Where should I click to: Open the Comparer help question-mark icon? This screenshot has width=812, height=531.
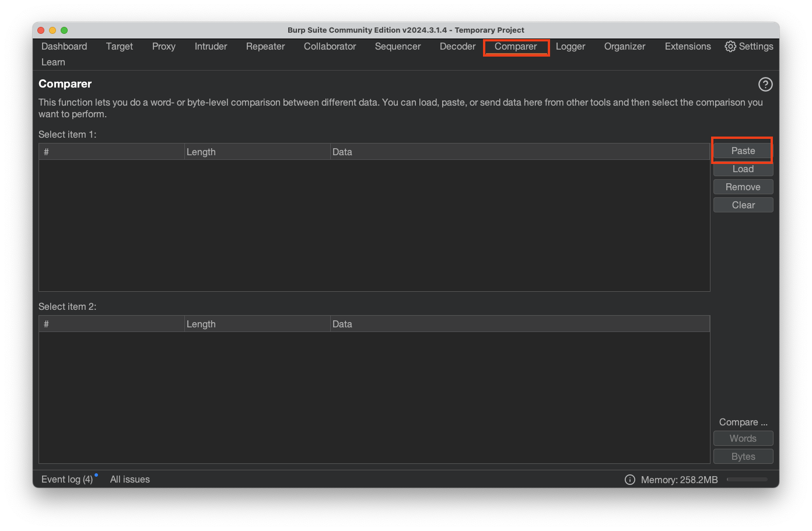coord(765,85)
